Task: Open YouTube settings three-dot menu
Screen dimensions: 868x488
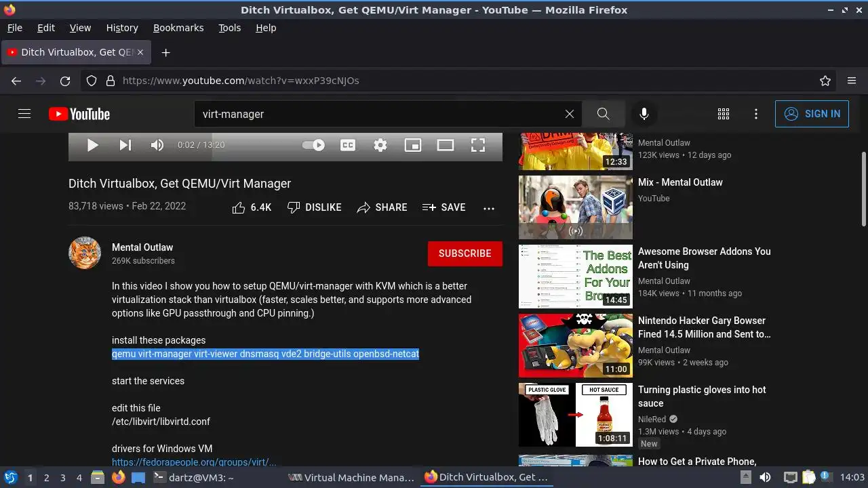Action: click(756, 114)
